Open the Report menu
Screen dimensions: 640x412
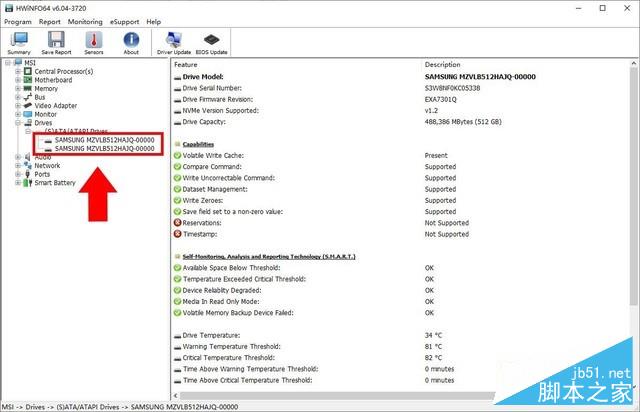49,22
